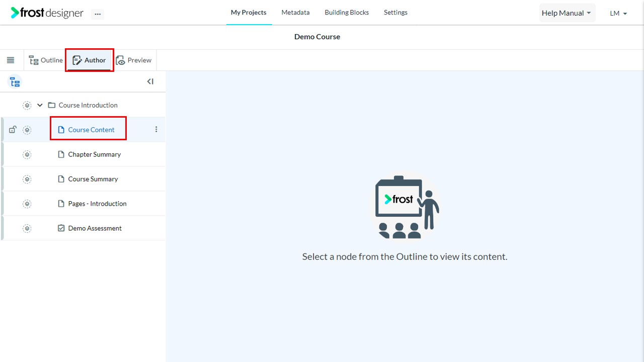Select the Pages - Introduction node
Viewport: 644px width, 362px height.
(97, 204)
